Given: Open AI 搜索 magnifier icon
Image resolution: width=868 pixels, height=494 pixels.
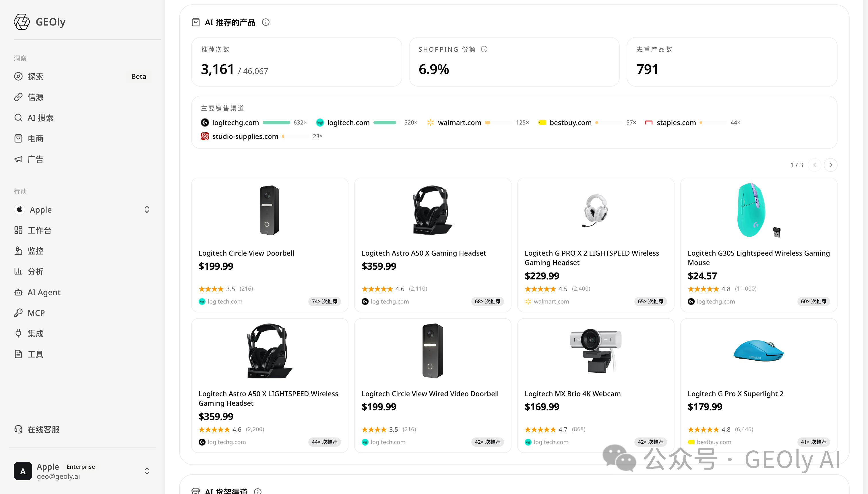Looking at the screenshot, I should click(18, 118).
